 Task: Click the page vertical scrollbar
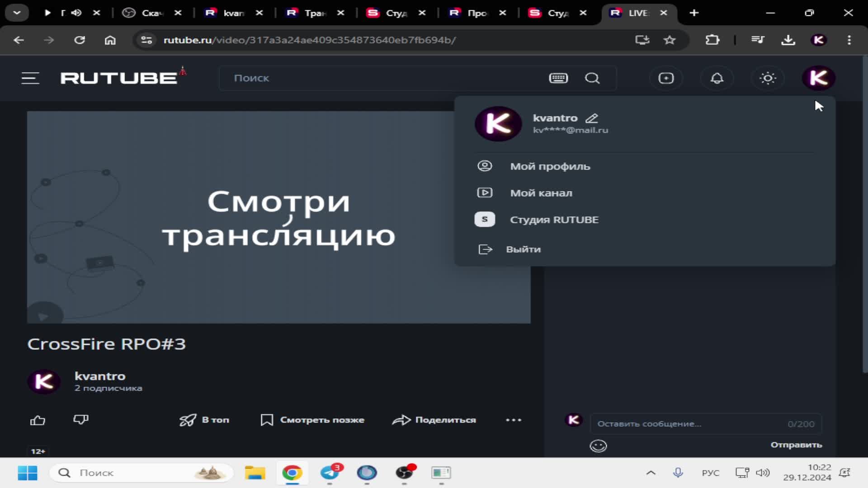click(x=865, y=215)
